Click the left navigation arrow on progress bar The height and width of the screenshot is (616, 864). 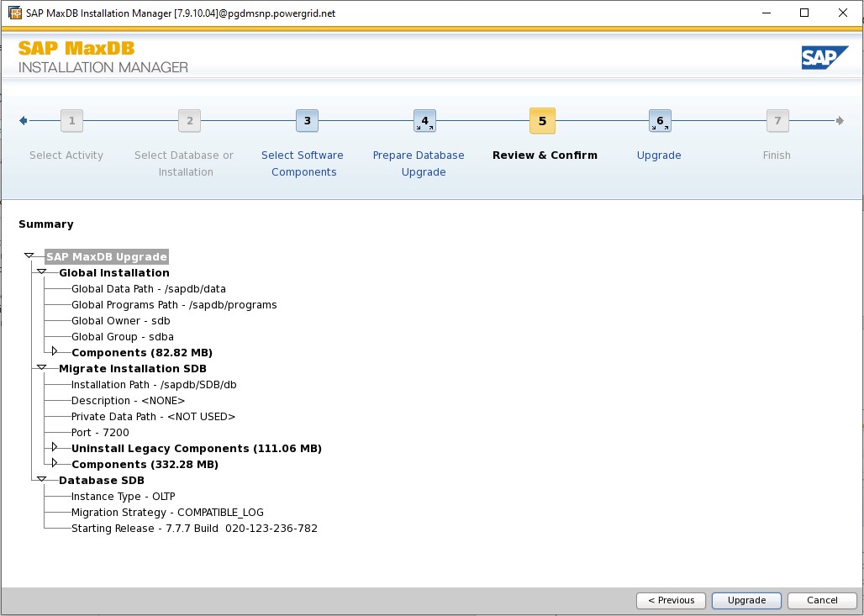click(x=24, y=120)
